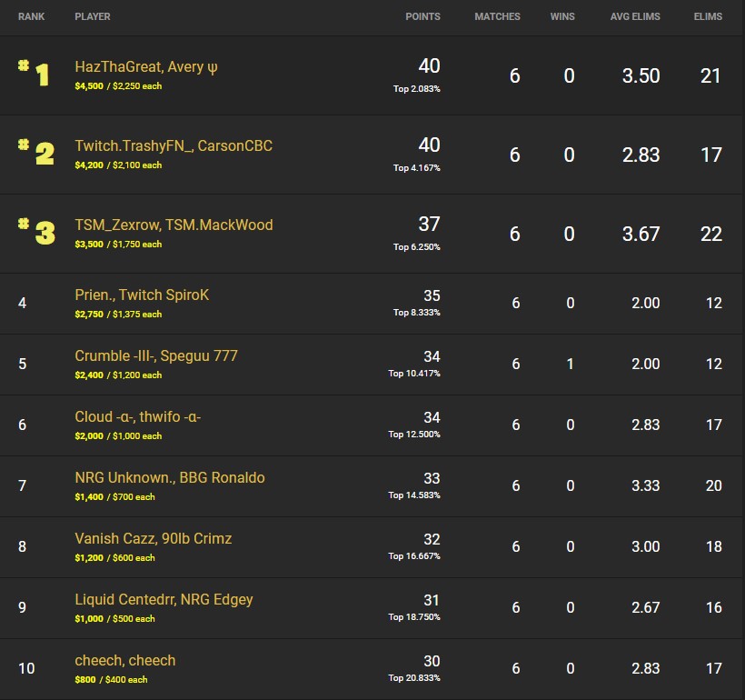Click the 21 elims value for HazThaGreat
This screenshot has width=745, height=700.
pyautogui.click(x=710, y=76)
